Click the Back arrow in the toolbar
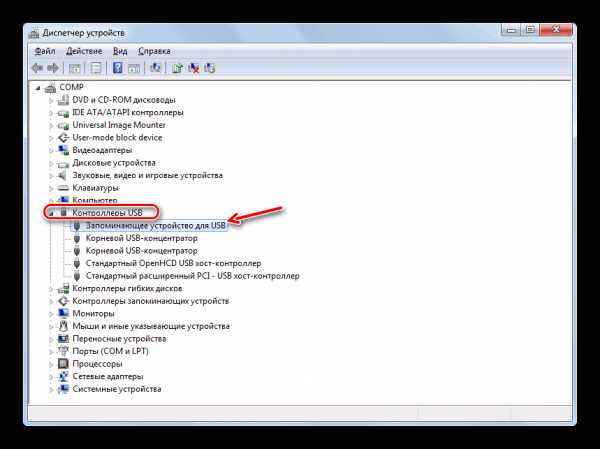 [x=37, y=68]
